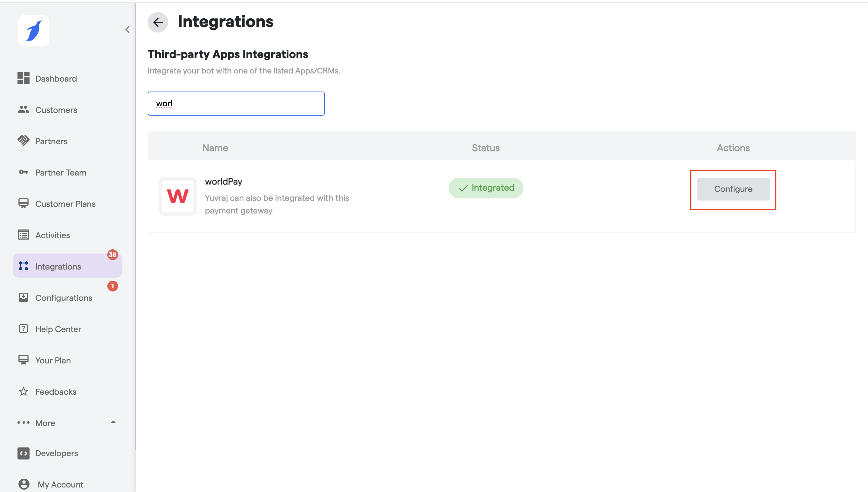The height and width of the screenshot is (492, 868).
Task: Click the Customers people icon
Action: (x=23, y=110)
